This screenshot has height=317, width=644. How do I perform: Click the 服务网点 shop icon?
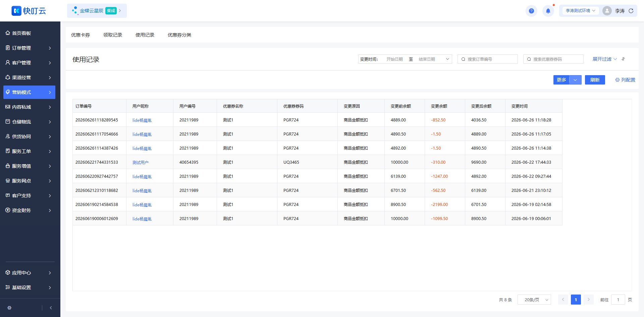(8, 180)
